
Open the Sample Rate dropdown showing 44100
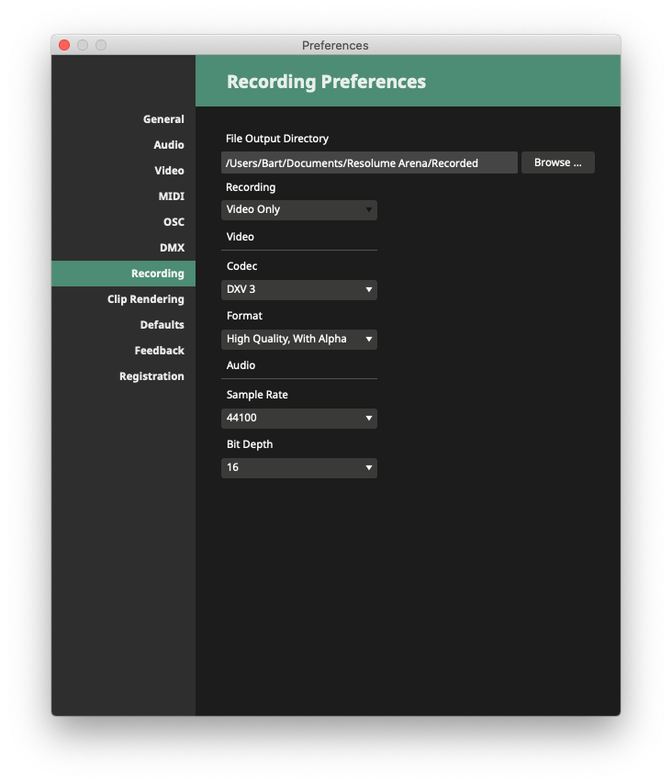click(x=299, y=419)
